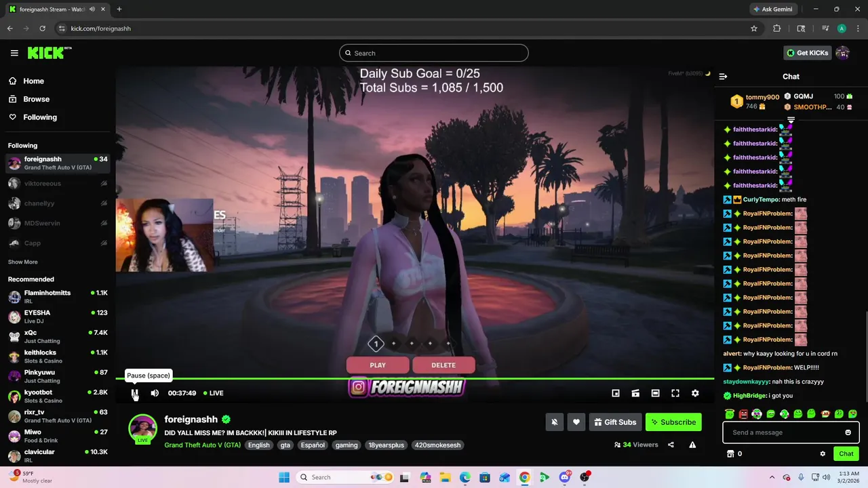
Task: Click the 18yearsplus tag
Action: point(386,445)
